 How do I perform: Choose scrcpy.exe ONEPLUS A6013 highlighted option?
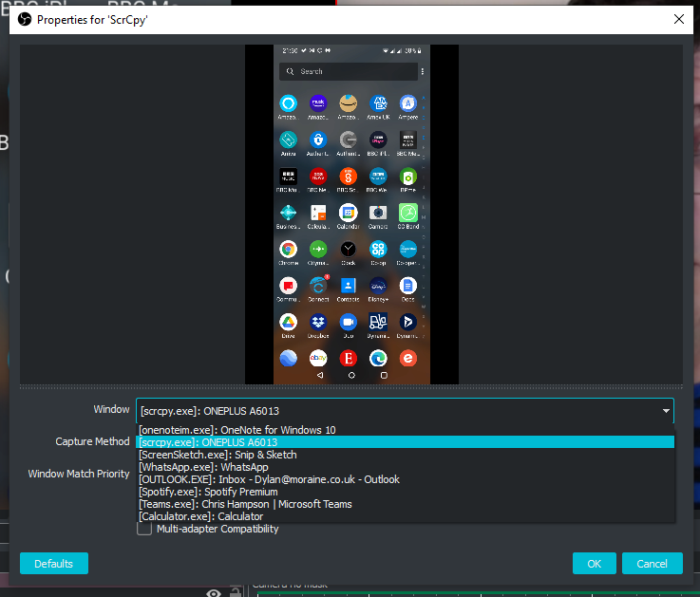coord(405,442)
